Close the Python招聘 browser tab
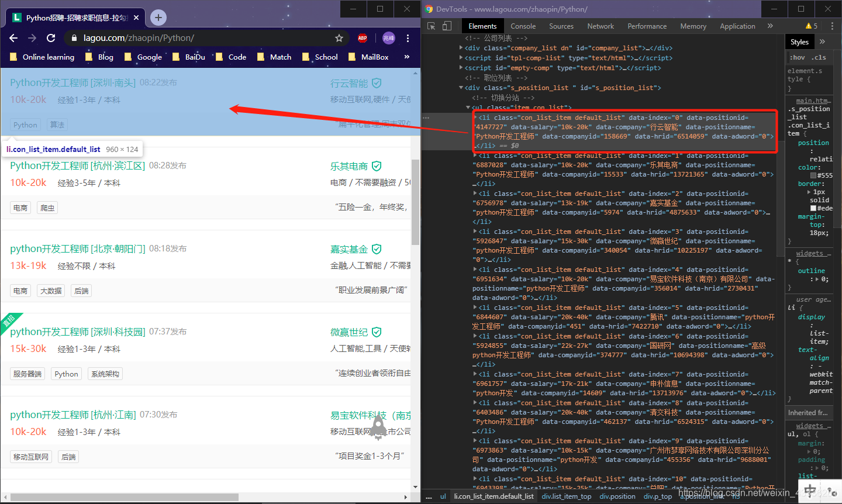 (136, 18)
